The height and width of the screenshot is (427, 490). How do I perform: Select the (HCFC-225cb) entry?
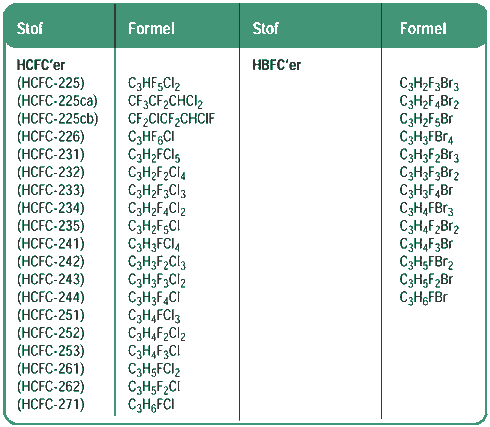[x=58, y=119]
